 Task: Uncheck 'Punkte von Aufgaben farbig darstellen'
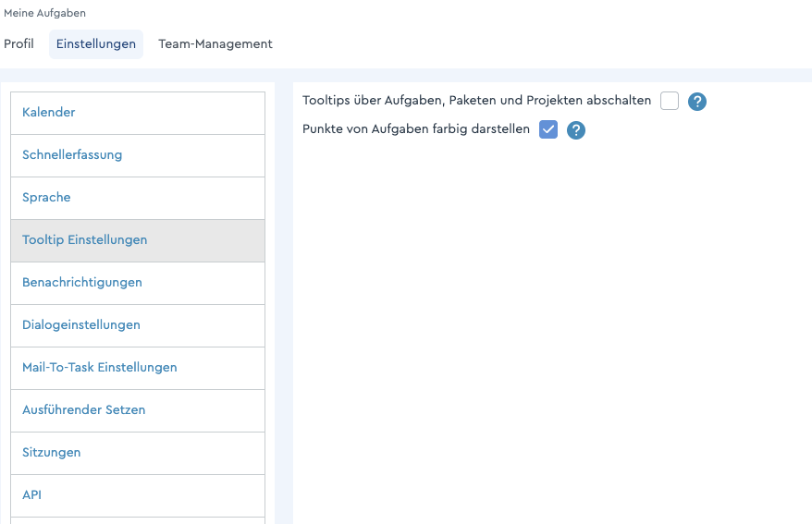548,130
